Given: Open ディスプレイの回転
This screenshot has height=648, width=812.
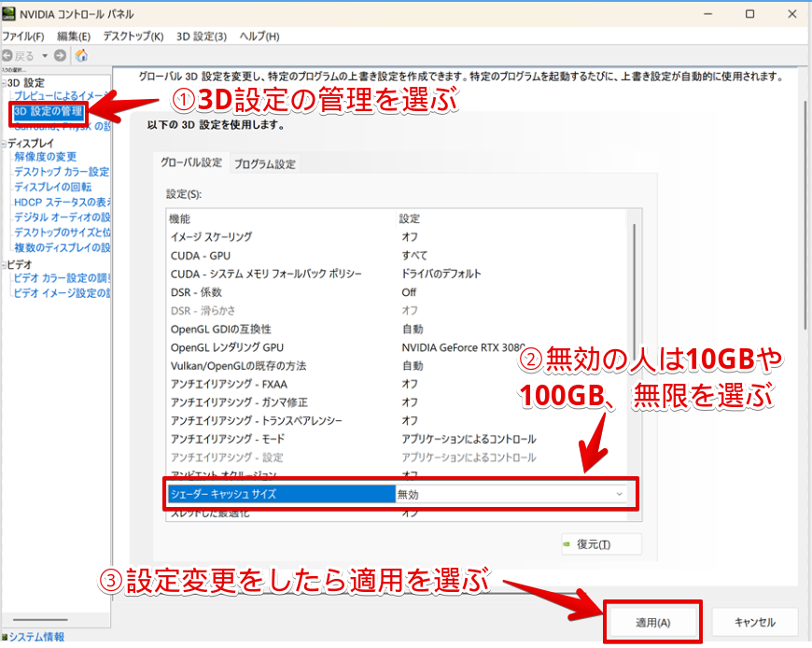Looking at the screenshot, I should click(x=53, y=187).
